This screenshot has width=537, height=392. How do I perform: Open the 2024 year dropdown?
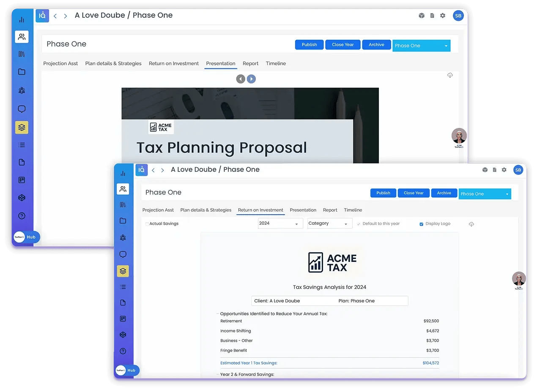click(280, 223)
